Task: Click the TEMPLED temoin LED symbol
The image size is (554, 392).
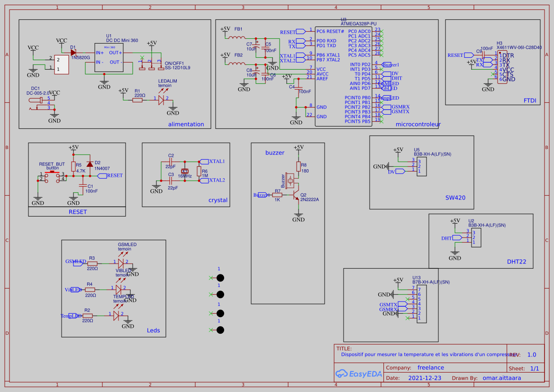Action: coord(116,315)
